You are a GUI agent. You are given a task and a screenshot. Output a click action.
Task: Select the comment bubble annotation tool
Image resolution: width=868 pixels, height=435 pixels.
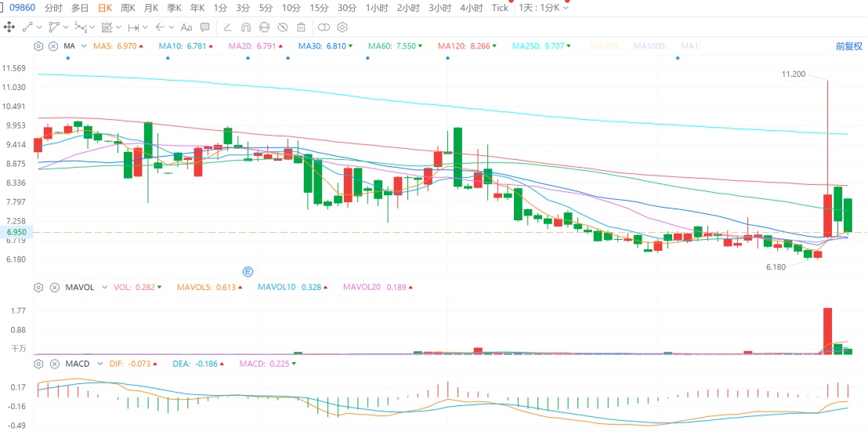pos(204,27)
